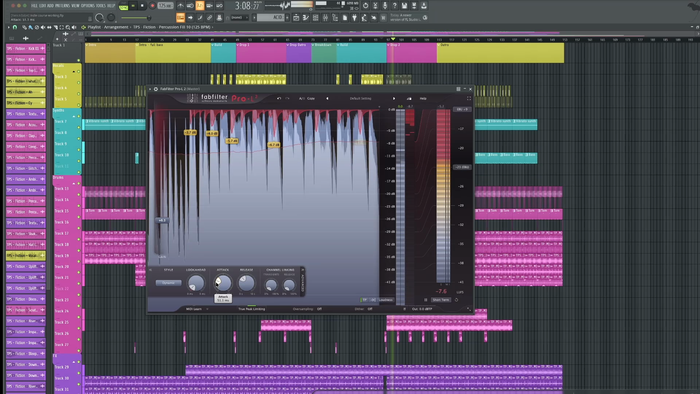Image resolution: width=700 pixels, height=394 pixels.
Task: Click the tempo field showing 125
Action: tap(165, 6)
